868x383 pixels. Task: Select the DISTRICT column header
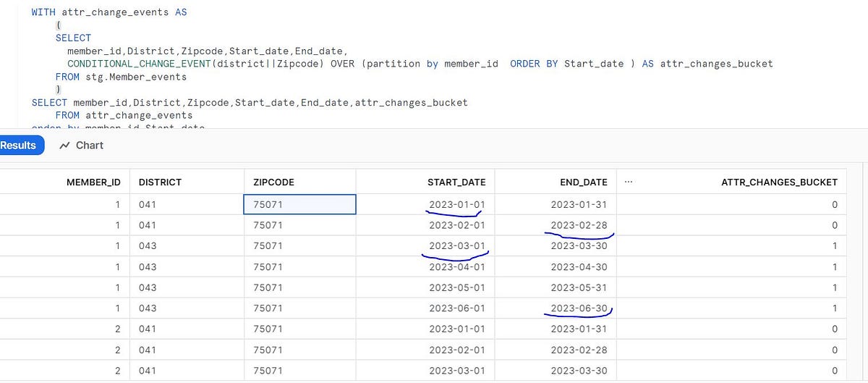pyautogui.click(x=160, y=182)
